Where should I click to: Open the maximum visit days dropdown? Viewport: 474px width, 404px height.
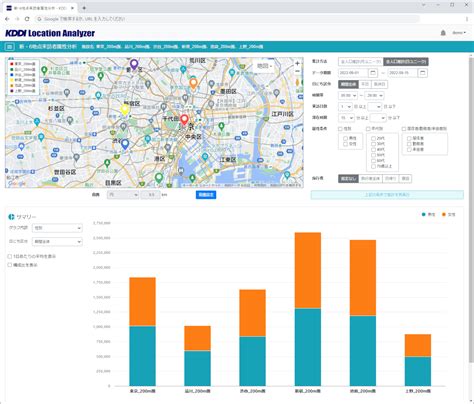[x=374, y=107]
